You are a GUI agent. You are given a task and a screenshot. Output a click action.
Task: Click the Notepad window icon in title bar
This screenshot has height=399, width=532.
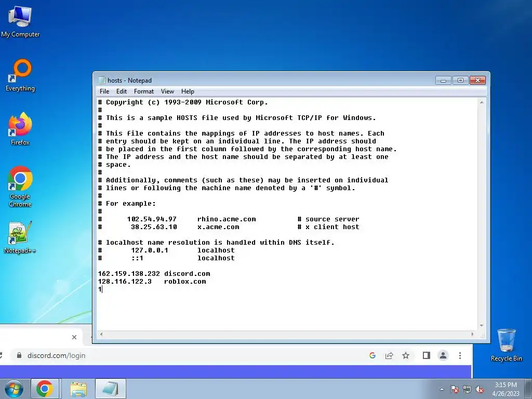point(101,80)
